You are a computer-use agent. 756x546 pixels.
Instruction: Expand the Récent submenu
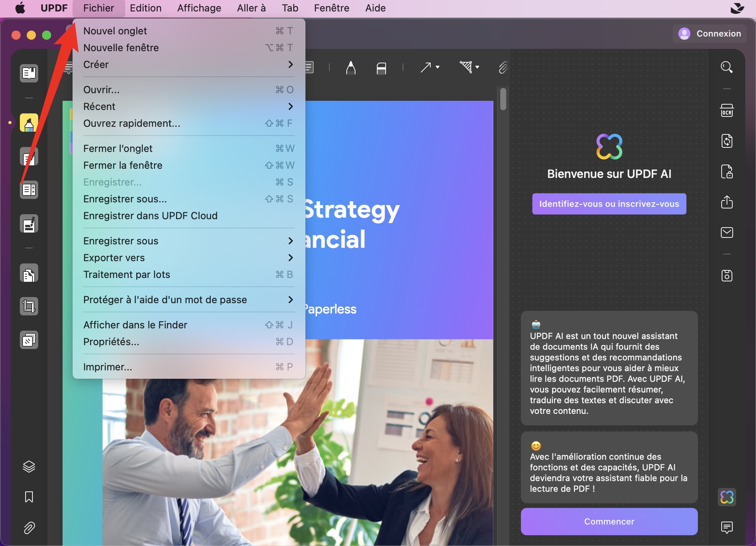pyautogui.click(x=189, y=107)
